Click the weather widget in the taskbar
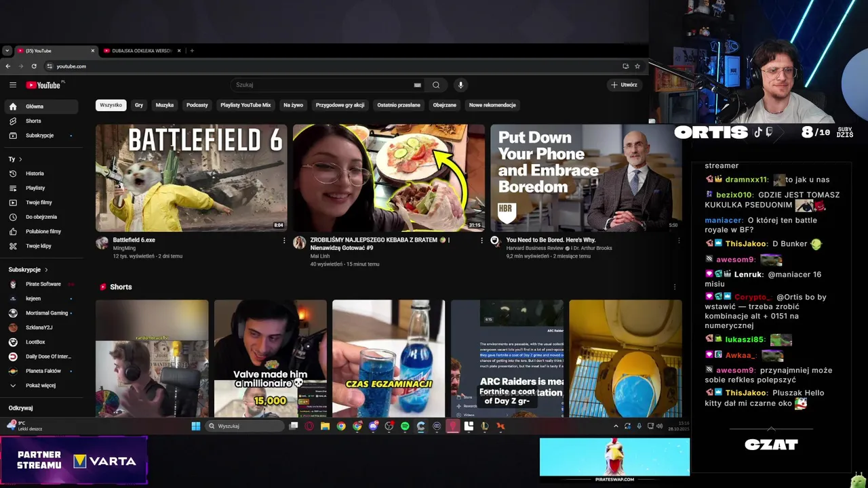The height and width of the screenshot is (488, 868). point(26,426)
